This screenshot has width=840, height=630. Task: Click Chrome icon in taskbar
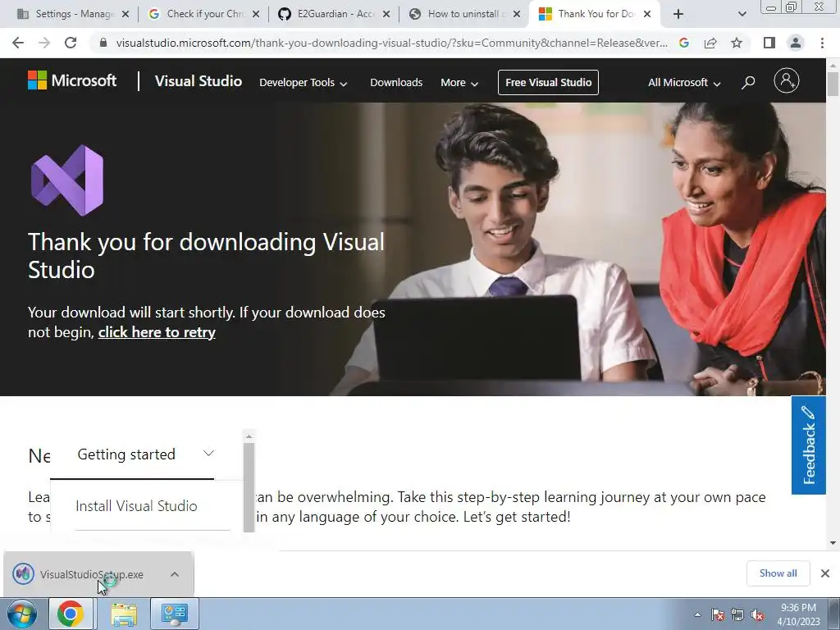click(71, 614)
